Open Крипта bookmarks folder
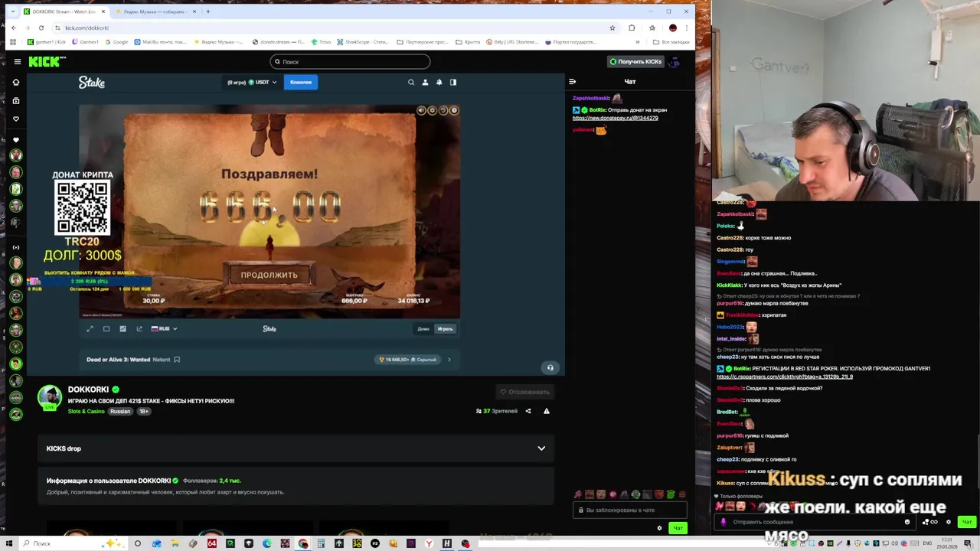The width and height of the screenshot is (980, 551). [468, 42]
